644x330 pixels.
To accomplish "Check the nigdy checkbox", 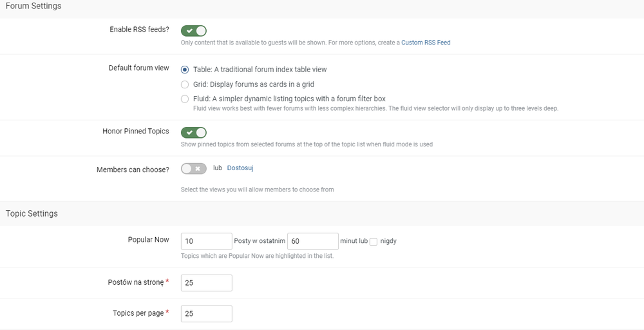I will pos(374,241).
